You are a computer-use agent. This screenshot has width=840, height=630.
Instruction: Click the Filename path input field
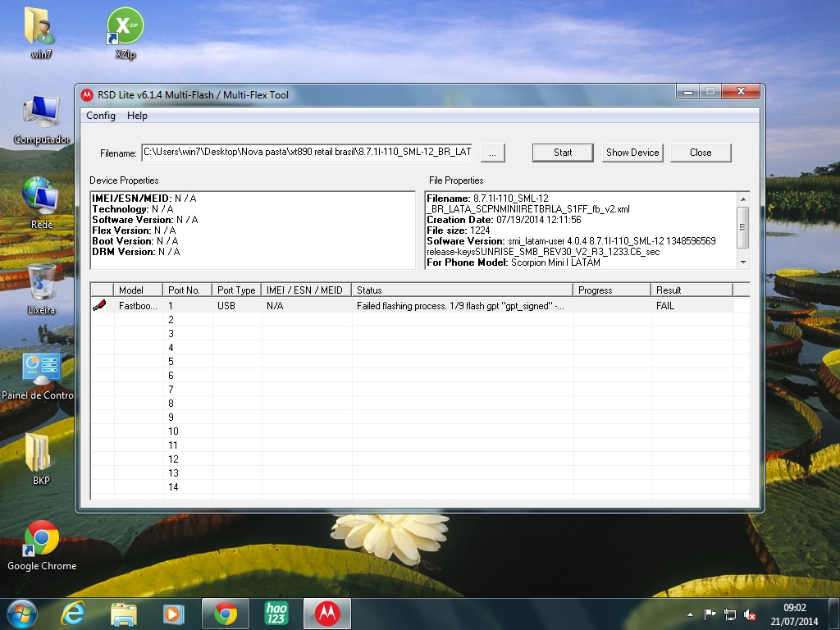[308, 152]
